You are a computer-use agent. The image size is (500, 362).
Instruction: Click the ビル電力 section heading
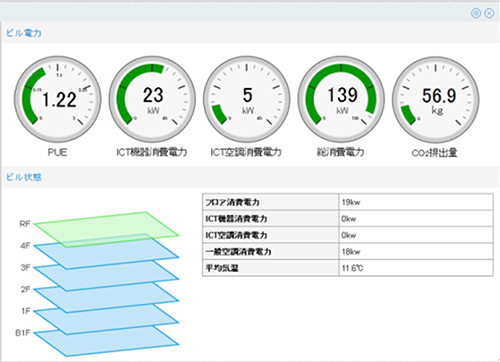click(24, 33)
